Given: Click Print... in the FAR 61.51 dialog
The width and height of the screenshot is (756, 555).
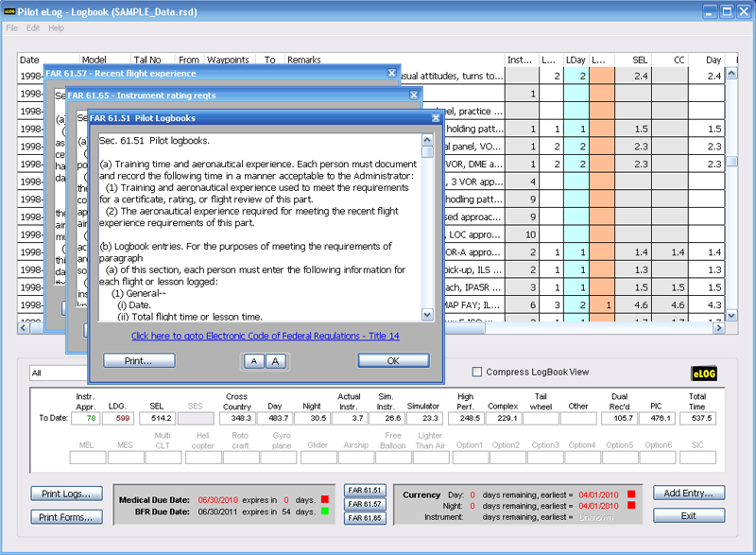Looking at the screenshot, I should coord(139,360).
